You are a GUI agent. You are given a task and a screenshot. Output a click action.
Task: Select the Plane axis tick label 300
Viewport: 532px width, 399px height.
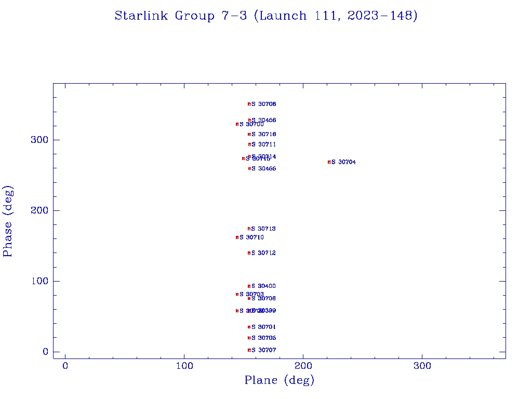point(422,366)
